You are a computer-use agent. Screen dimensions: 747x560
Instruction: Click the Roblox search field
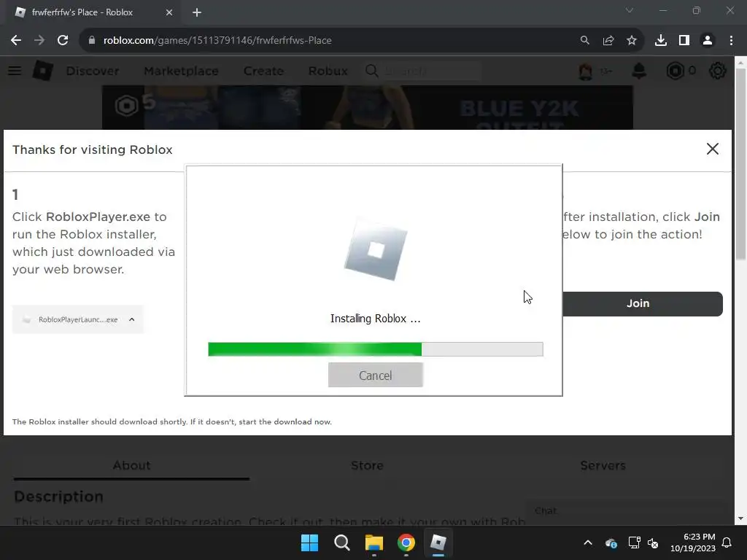[x=431, y=71]
